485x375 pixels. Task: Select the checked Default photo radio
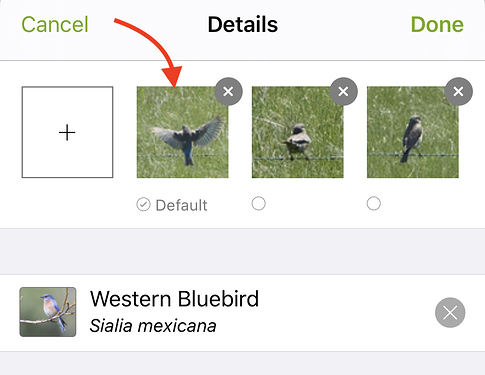pyautogui.click(x=143, y=205)
